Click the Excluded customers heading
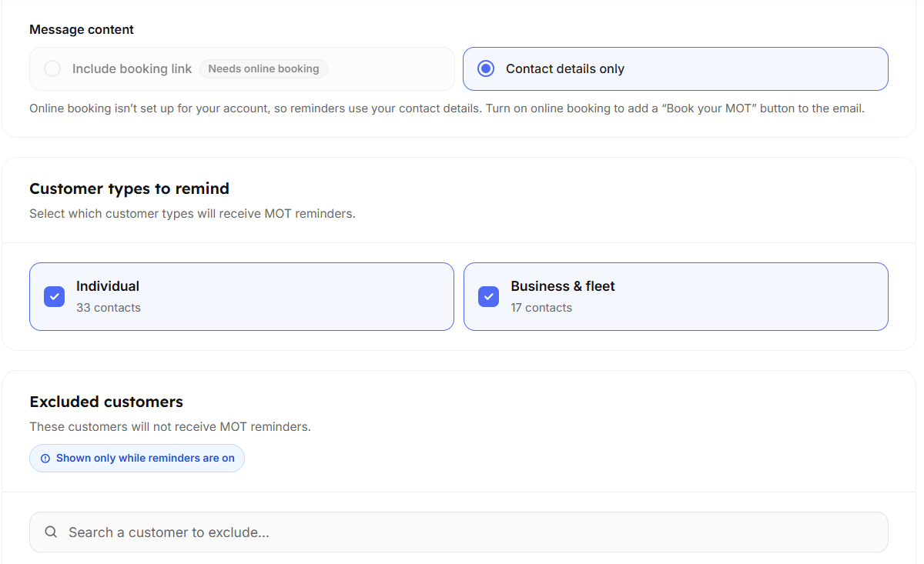The height and width of the screenshot is (564, 924). pyautogui.click(x=106, y=402)
